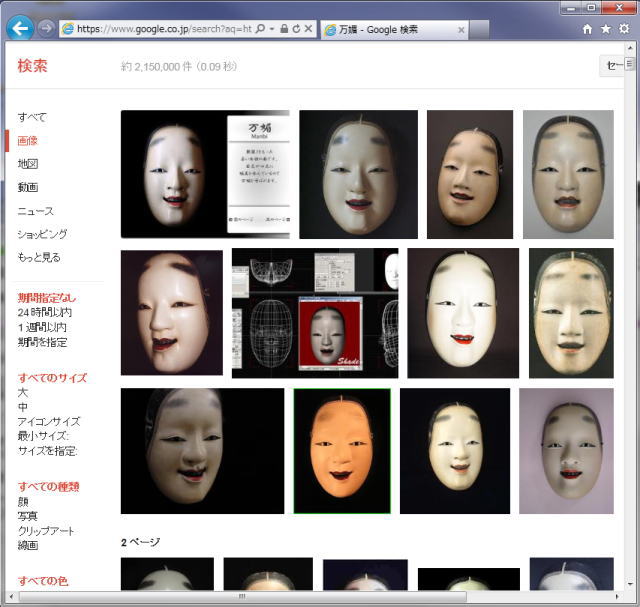Select すべて search category
This screenshot has height=607, width=640.
click(32, 117)
